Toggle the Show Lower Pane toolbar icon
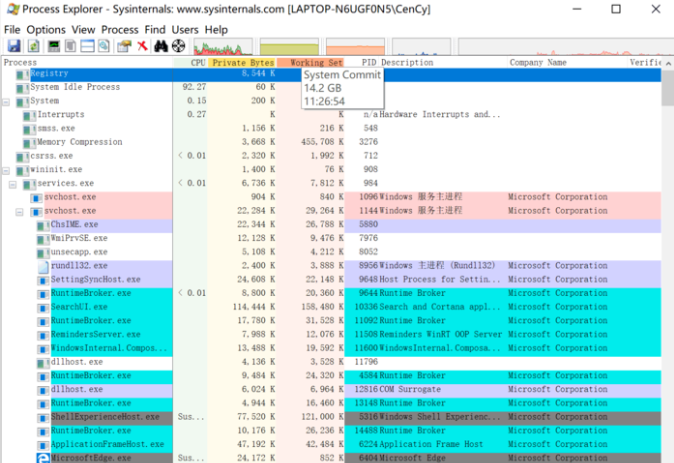The width and height of the screenshot is (674, 463). pos(87,46)
